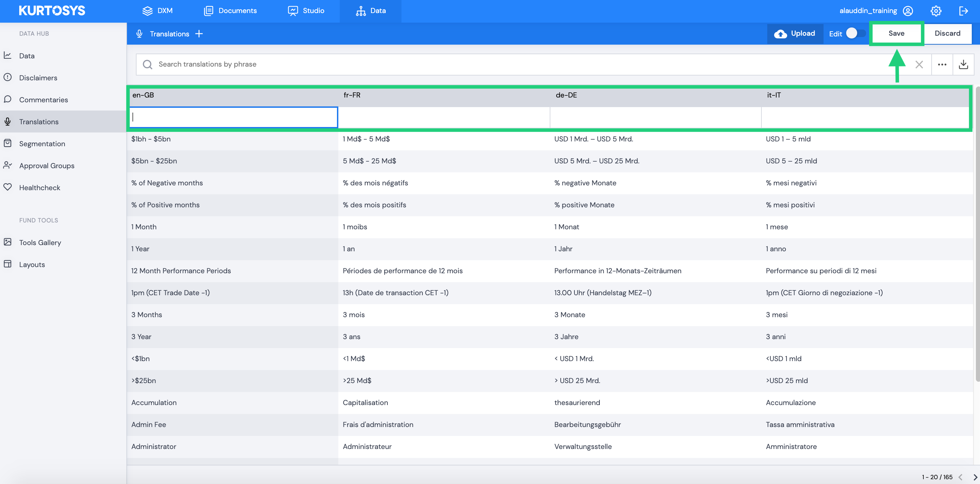This screenshot has width=980, height=484.
Task: Click the 'Amministratore' cell
Action: click(867, 447)
